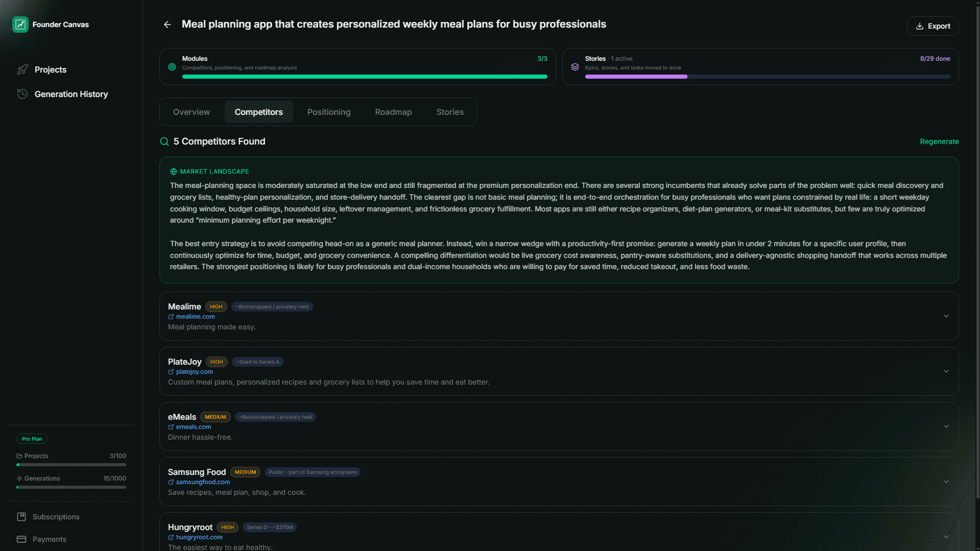This screenshot has width=980, height=551.
Task: Click the globe icon next to Market Landscape
Action: [173, 171]
